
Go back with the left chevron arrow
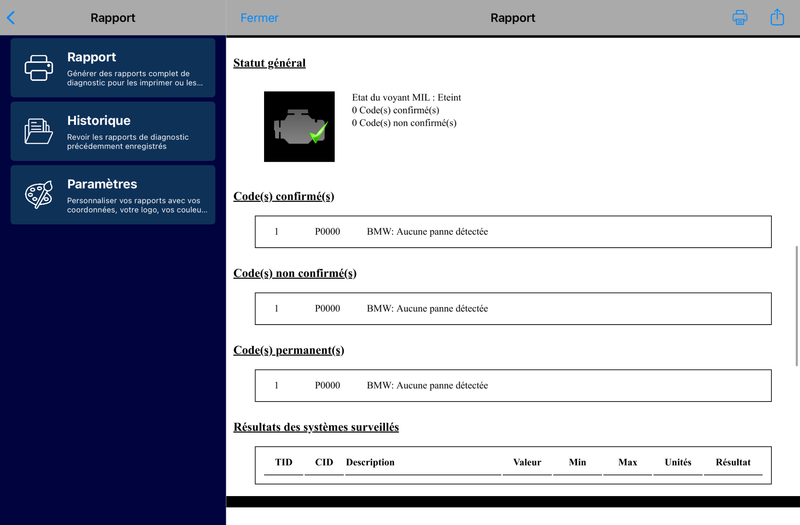(x=11, y=18)
